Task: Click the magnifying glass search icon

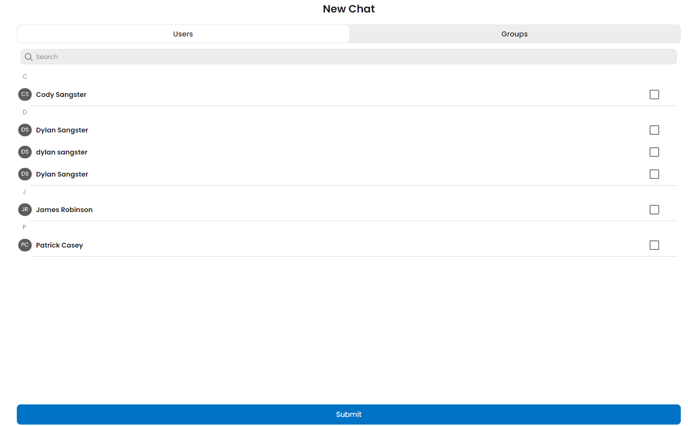Action: click(x=29, y=57)
